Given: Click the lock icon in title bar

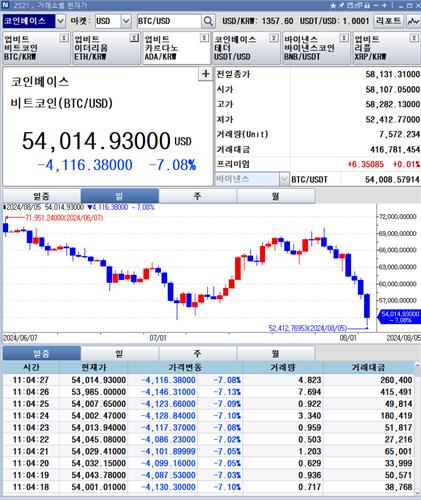Looking at the screenshot, I should tap(367, 5).
